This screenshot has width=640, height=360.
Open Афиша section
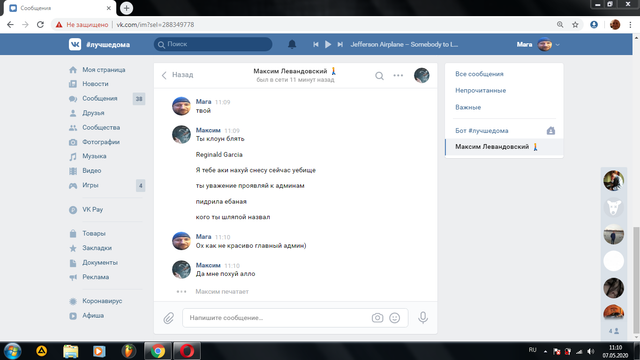[x=93, y=316]
